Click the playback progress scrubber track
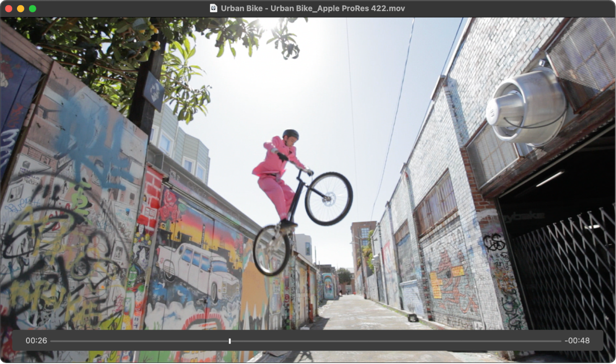This screenshot has height=364, width=616. tap(306, 341)
